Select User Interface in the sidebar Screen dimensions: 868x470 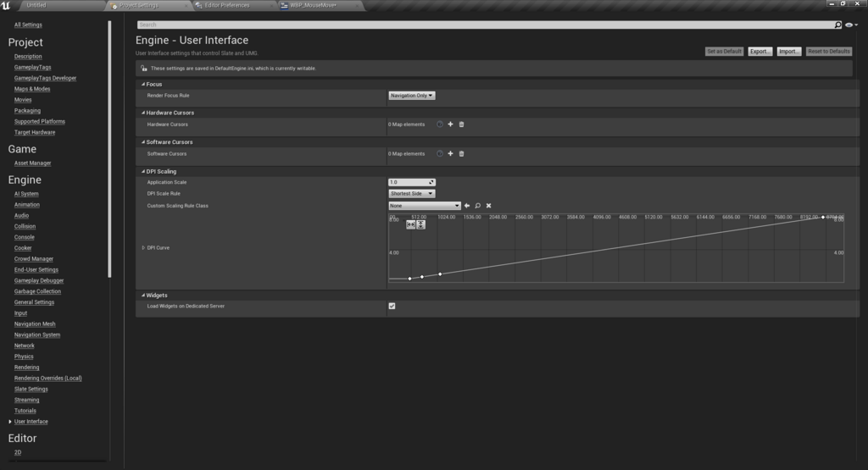[x=31, y=422]
